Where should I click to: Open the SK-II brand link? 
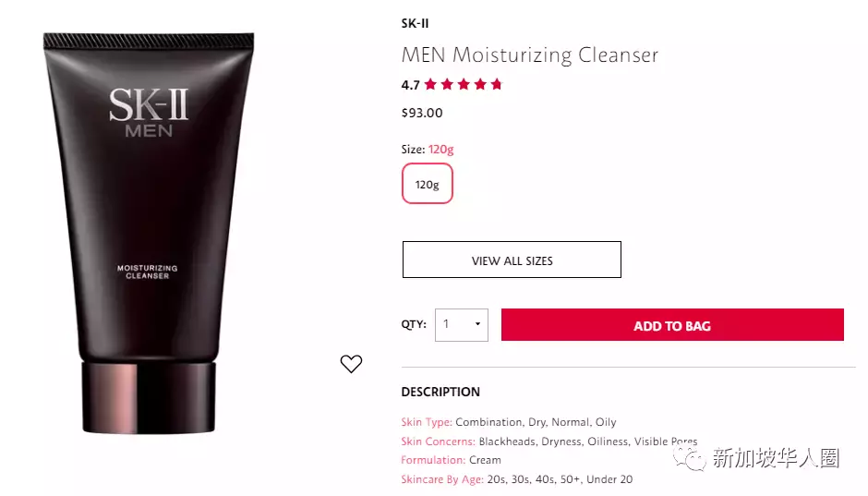416,24
